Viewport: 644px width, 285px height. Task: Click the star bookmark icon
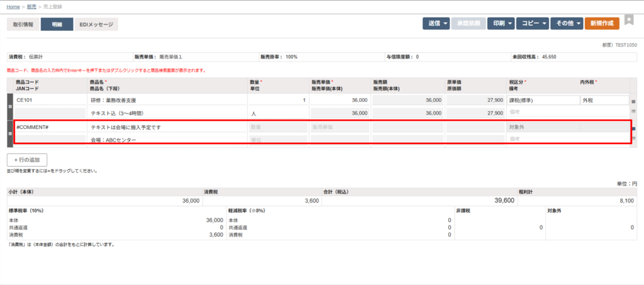coord(629,21)
